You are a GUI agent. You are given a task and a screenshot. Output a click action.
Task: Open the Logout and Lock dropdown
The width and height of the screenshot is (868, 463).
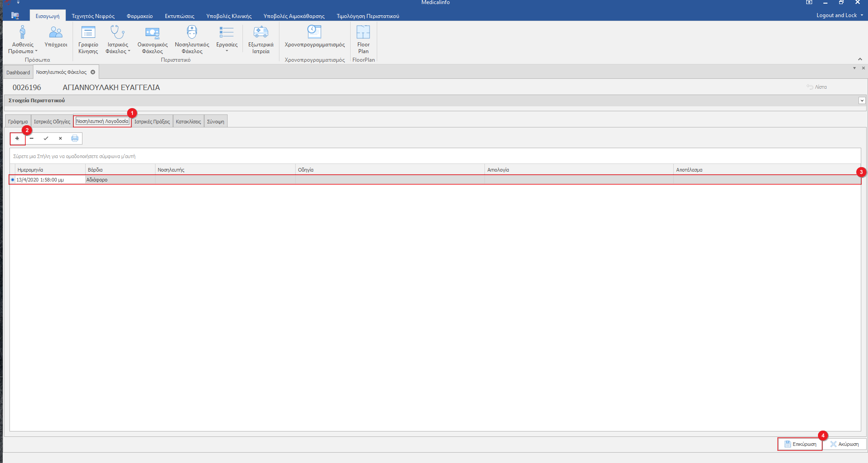[840, 15]
